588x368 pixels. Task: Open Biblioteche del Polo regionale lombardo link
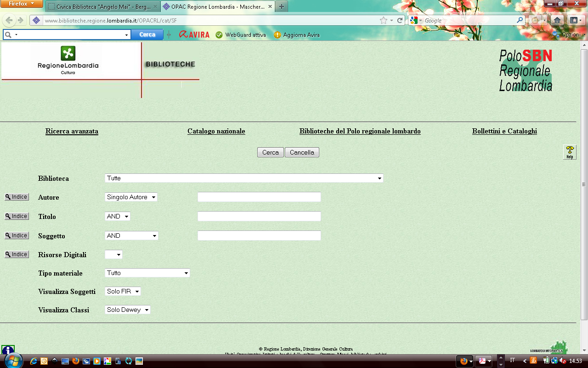(x=360, y=132)
